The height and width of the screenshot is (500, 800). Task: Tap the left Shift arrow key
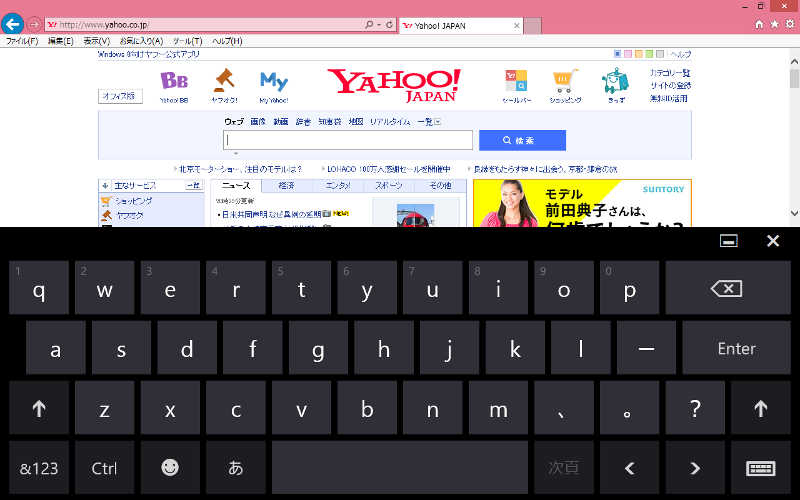[x=39, y=408]
